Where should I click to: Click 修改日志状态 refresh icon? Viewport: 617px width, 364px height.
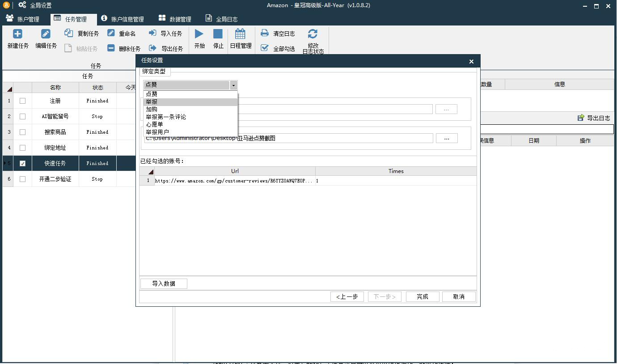click(313, 34)
